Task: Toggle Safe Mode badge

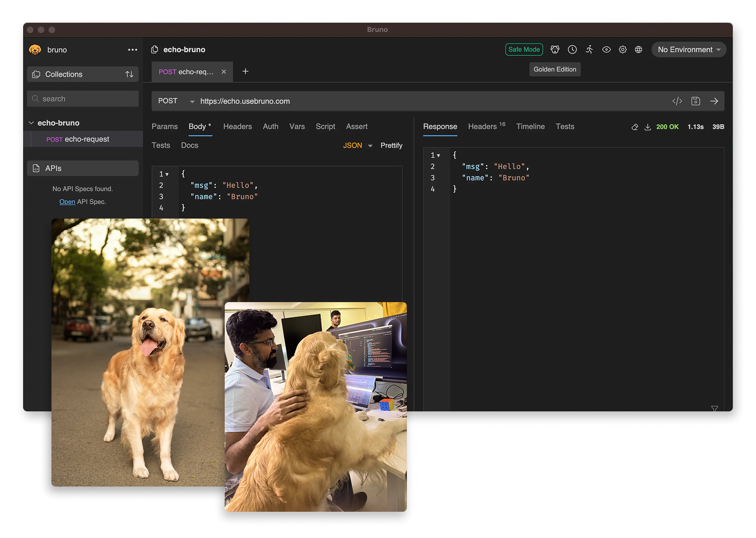Action: (524, 49)
